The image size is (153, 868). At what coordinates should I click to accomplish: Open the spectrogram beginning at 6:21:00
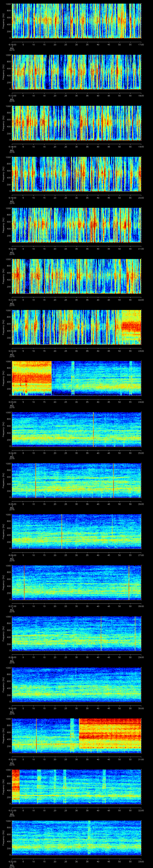76,276
